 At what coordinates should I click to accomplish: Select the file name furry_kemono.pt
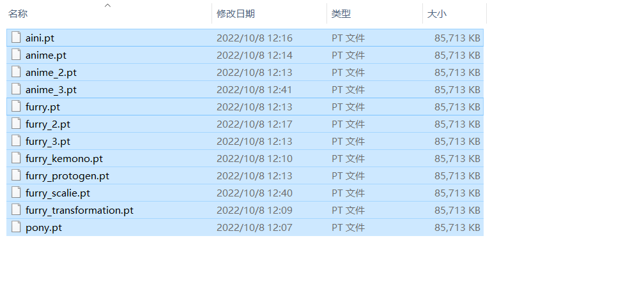64,159
